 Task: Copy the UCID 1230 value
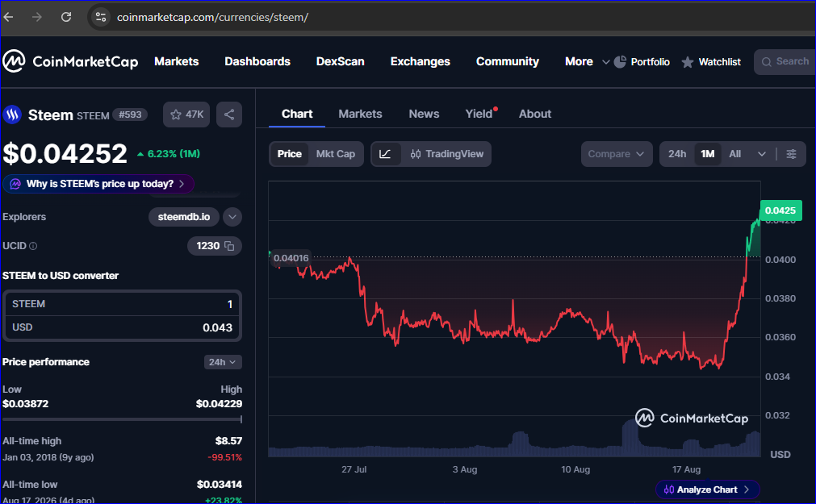[229, 246]
